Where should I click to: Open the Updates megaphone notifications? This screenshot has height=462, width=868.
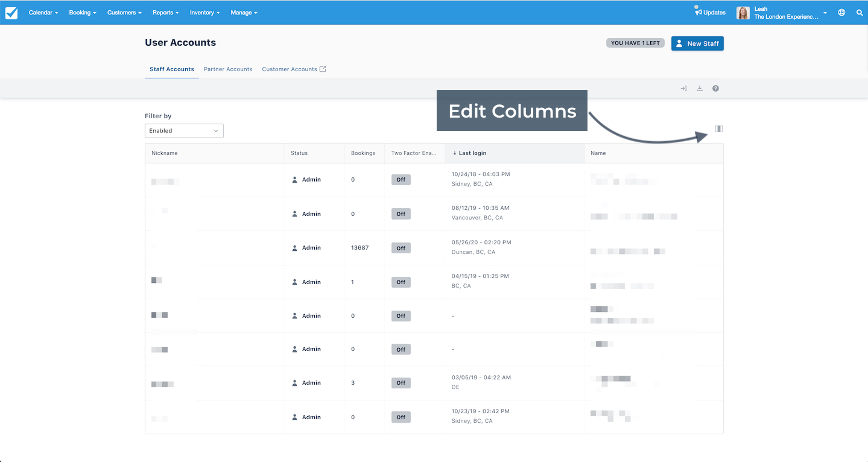(710, 12)
